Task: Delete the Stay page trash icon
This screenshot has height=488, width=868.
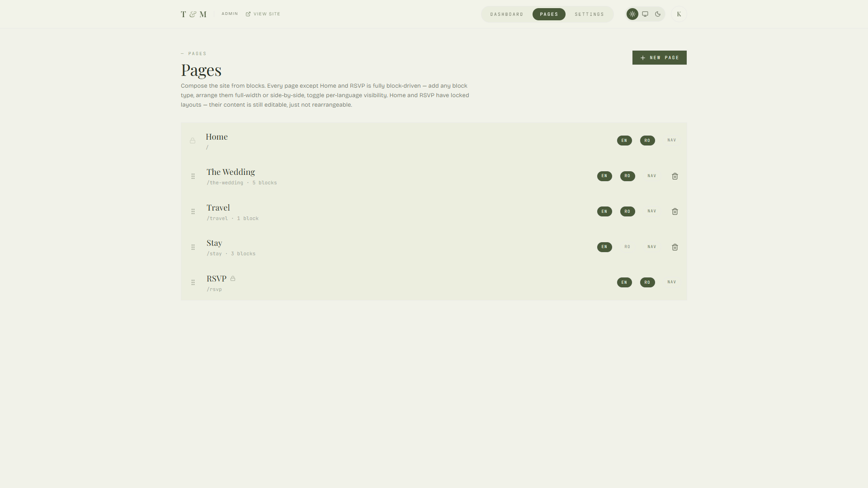Action: [x=675, y=247]
